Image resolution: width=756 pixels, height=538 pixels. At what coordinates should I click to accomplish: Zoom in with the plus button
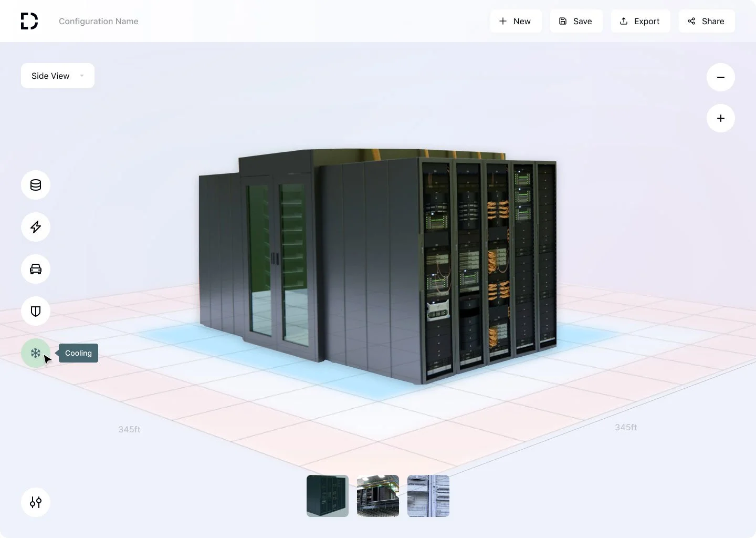721,118
